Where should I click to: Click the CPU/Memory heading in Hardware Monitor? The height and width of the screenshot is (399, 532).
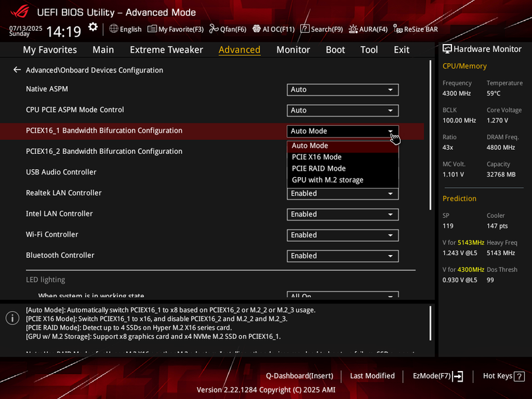click(x=465, y=66)
